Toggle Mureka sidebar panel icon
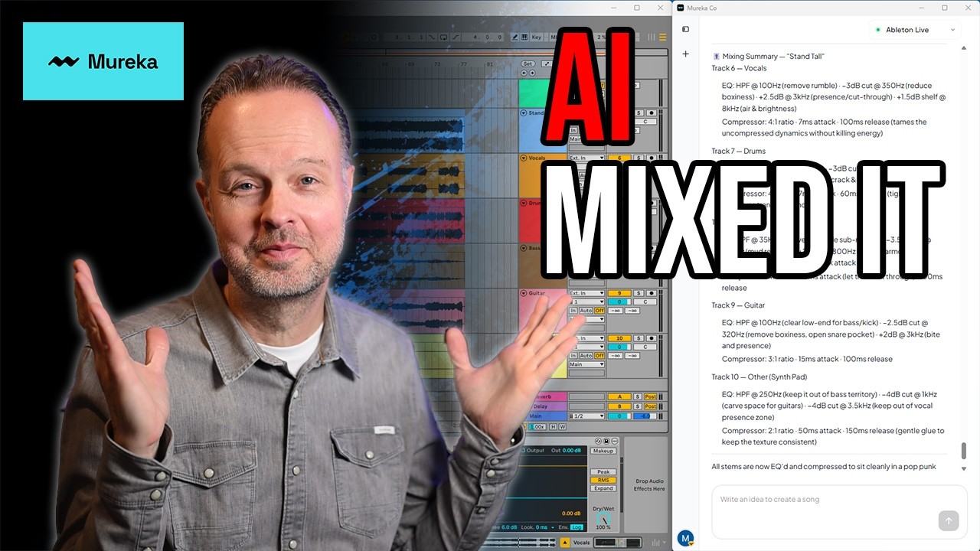The height and width of the screenshot is (551, 980). pos(685,30)
